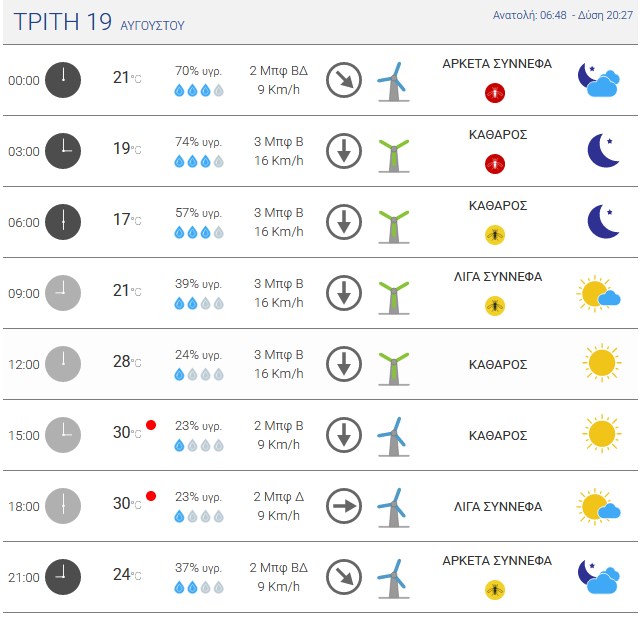
Task: Click the sunrise and sunset times text
Action: (x=563, y=15)
